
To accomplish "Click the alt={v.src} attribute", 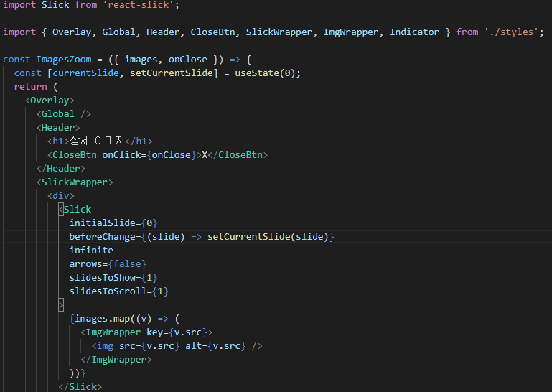I will [215, 346].
